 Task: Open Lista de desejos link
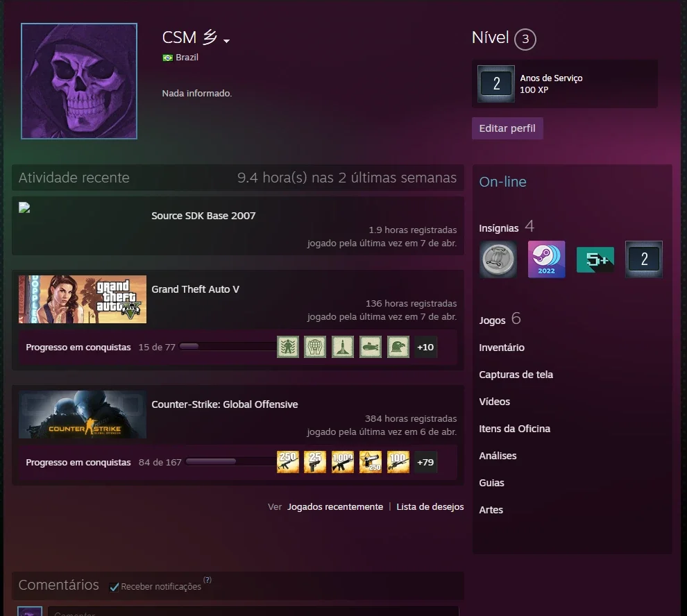(430, 506)
